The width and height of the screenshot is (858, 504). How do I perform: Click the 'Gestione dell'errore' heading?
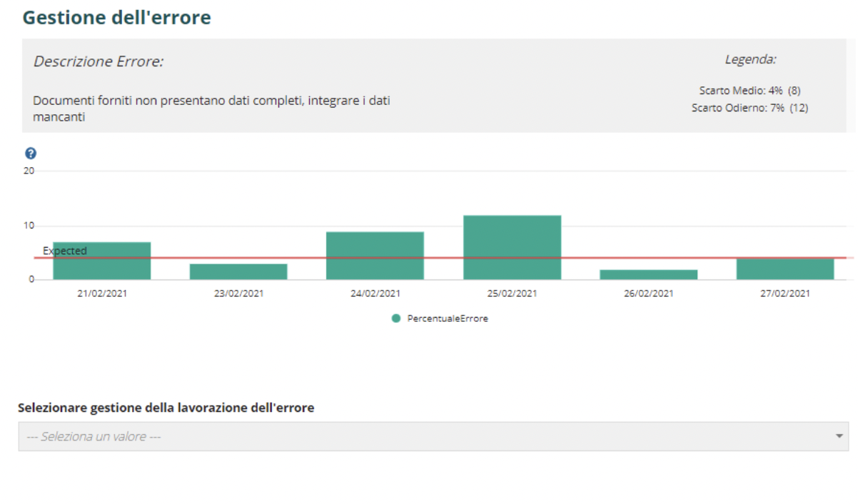coord(117,17)
